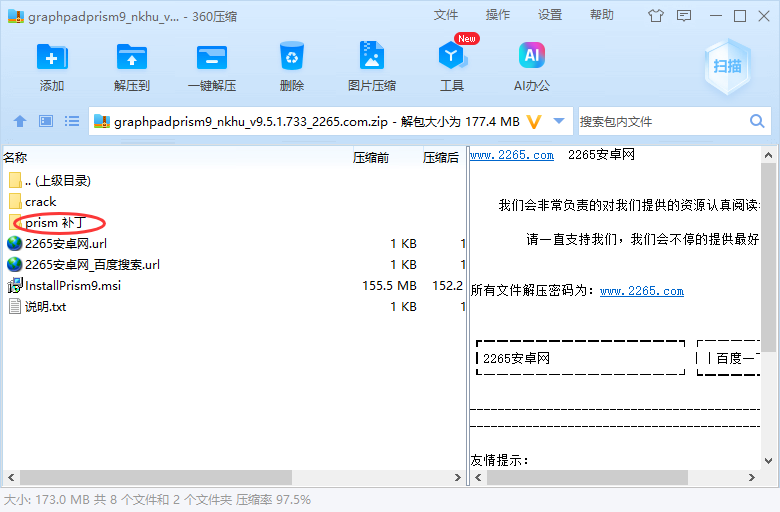The height and width of the screenshot is (512, 780).
Task: Open the 设置 (Settings) menu
Action: [x=550, y=15]
